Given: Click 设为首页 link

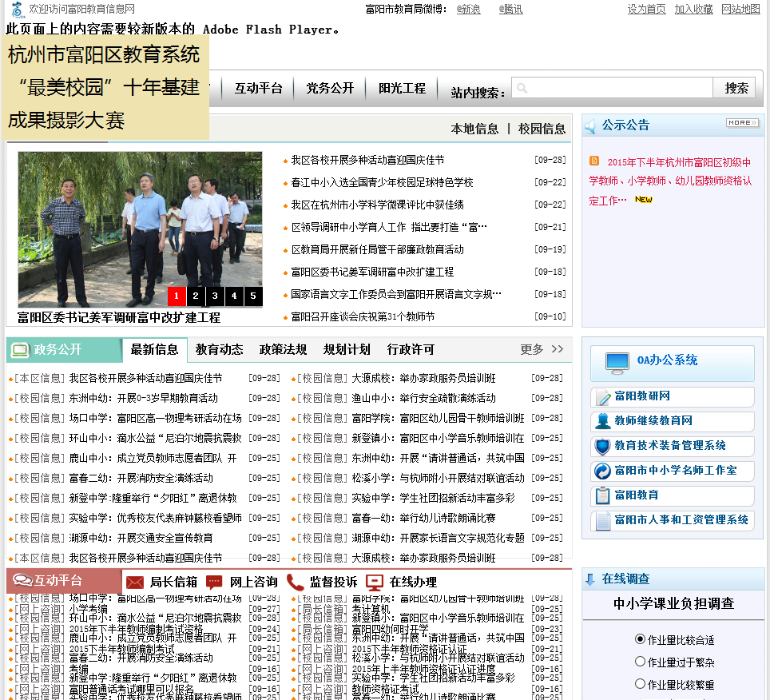Looking at the screenshot, I should 646,10.
